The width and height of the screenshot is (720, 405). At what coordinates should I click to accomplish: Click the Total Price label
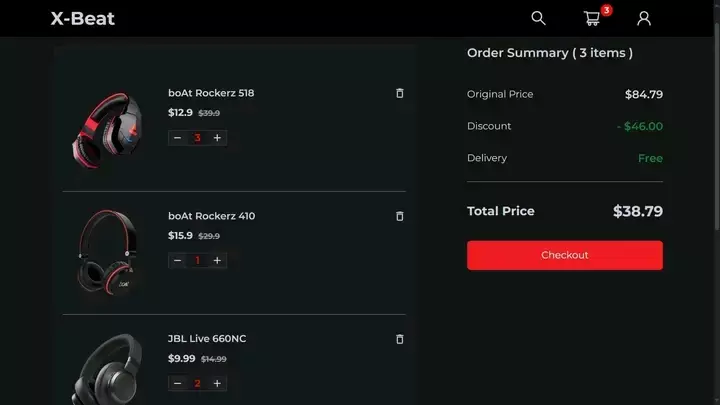(x=501, y=211)
